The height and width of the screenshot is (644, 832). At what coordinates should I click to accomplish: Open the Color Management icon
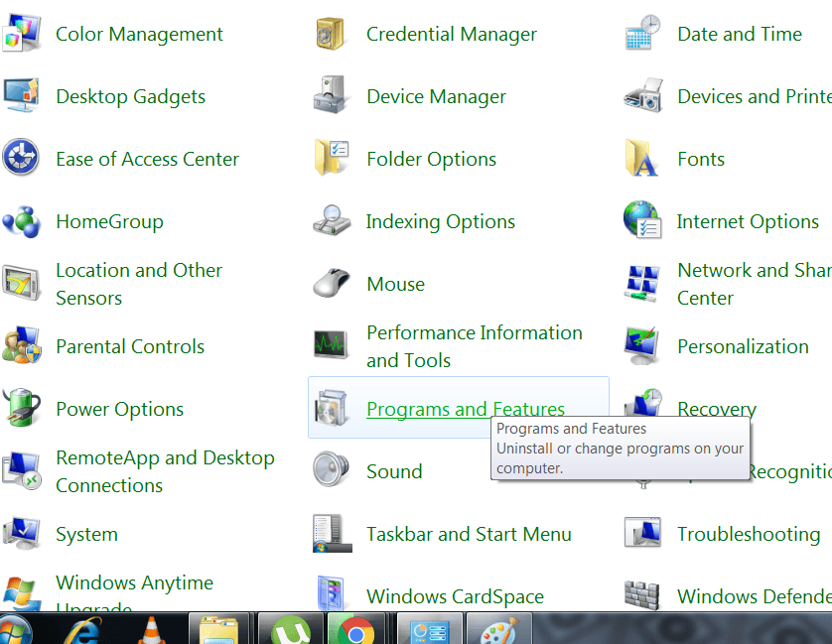coord(22,35)
